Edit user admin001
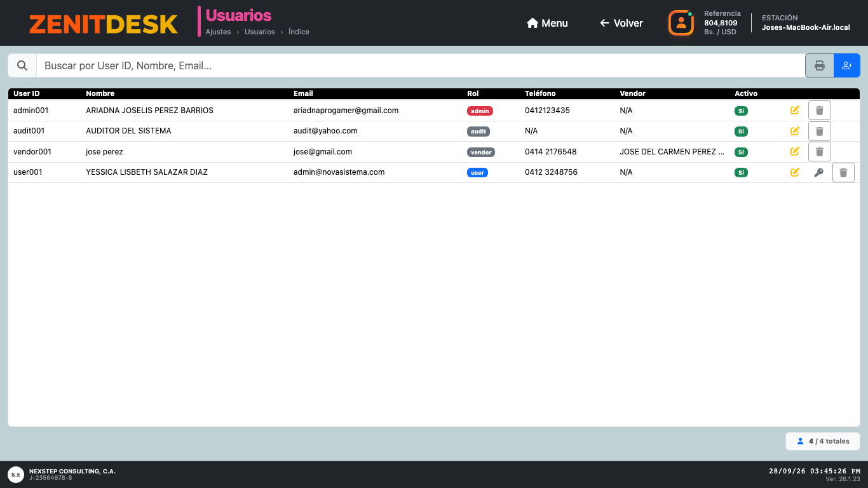The width and height of the screenshot is (868, 488). 794,111
